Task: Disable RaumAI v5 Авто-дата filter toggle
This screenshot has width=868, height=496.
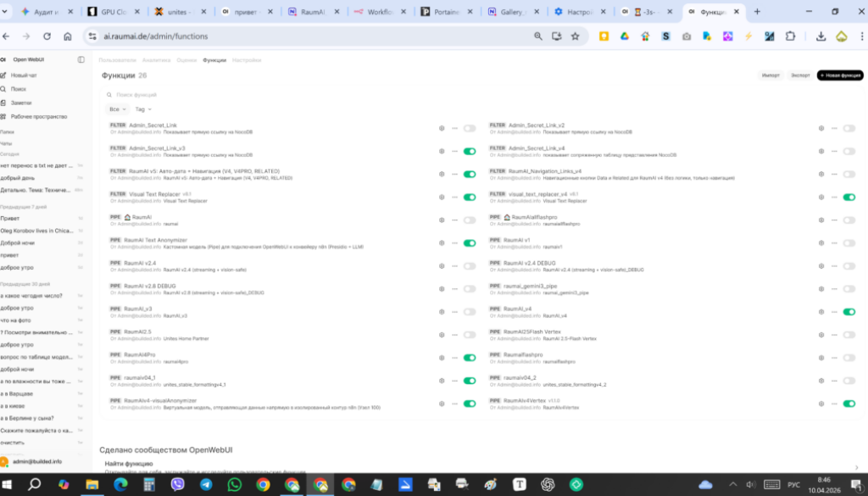Action: tap(470, 175)
